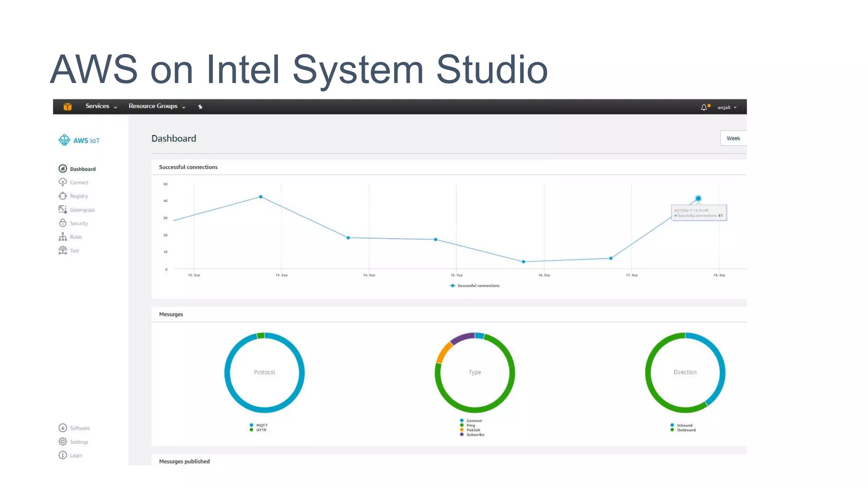Expand the Resource Groups dropdown

[x=157, y=106]
